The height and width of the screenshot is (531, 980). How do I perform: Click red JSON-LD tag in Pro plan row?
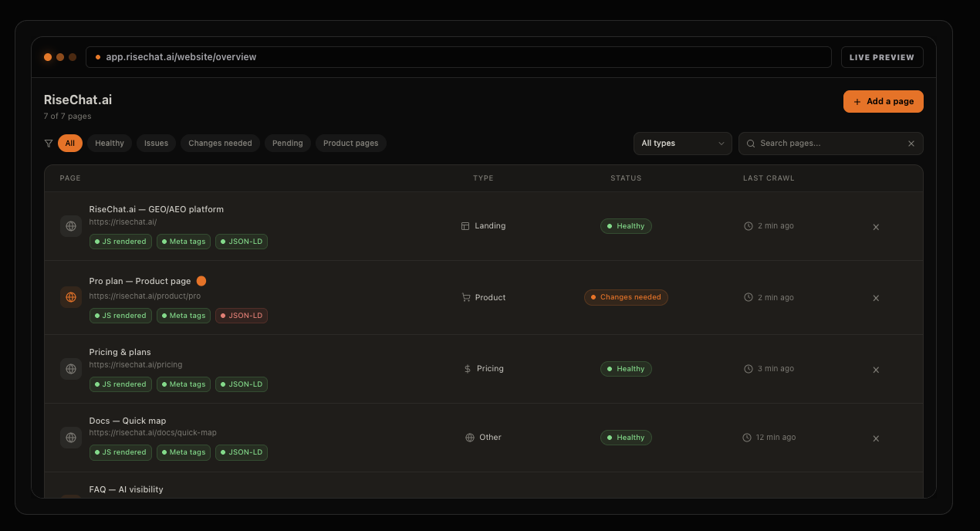coord(242,316)
